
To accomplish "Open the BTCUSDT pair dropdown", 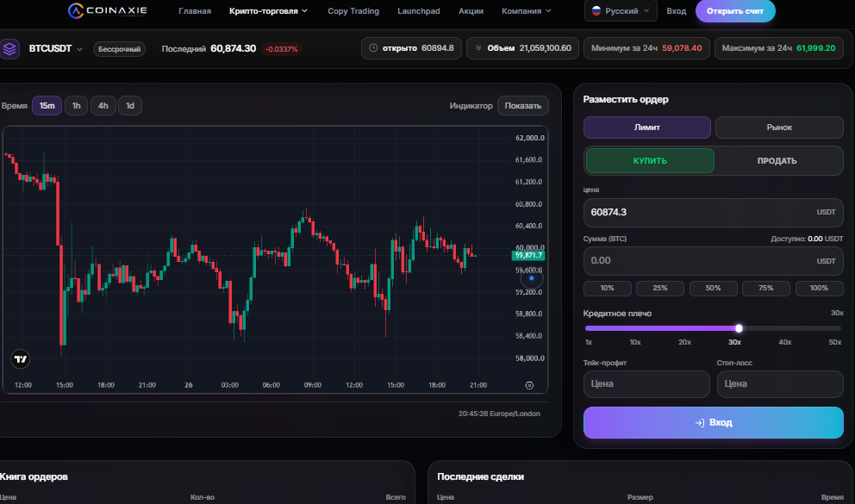I will pos(56,48).
